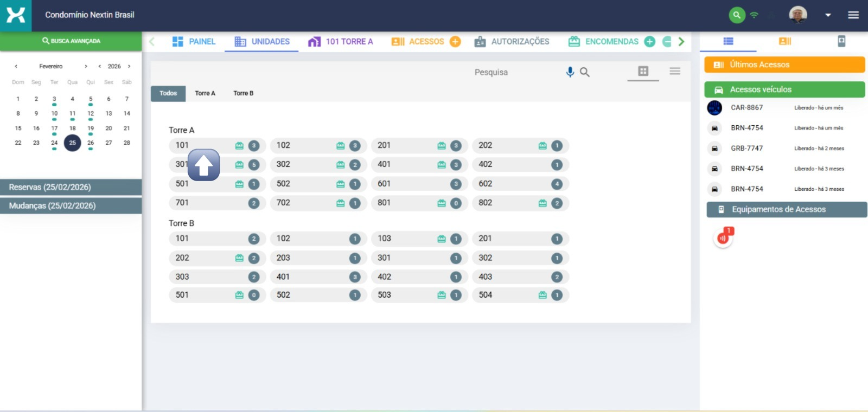Expand Reservas (25/02/2026) section
Image resolution: width=868 pixels, height=412 pixels.
[71, 187]
